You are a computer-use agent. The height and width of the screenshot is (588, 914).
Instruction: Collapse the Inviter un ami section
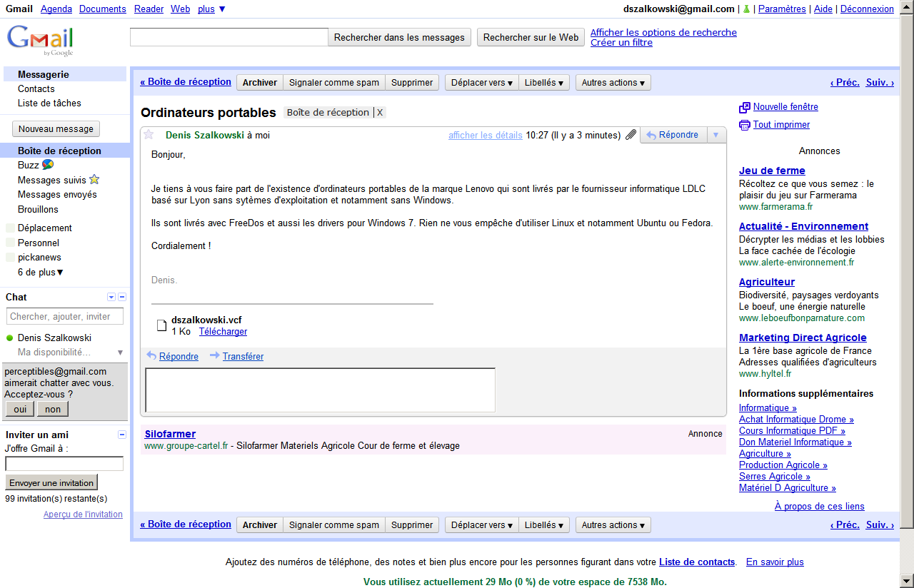pos(122,435)
